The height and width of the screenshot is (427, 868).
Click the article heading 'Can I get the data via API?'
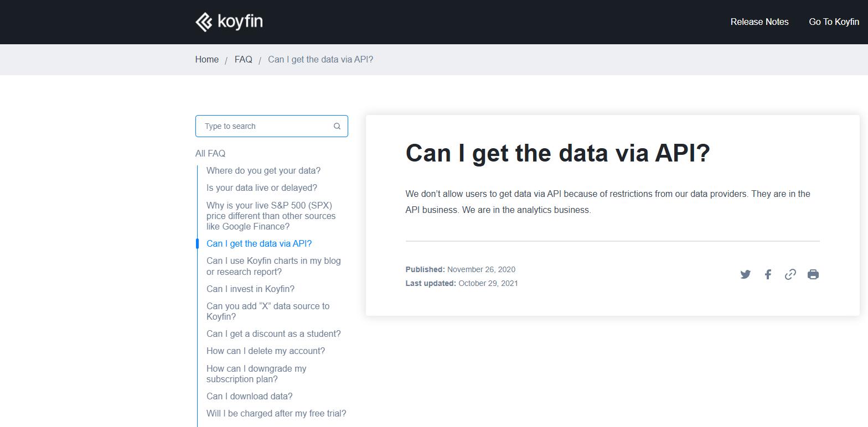pos(557,153)
